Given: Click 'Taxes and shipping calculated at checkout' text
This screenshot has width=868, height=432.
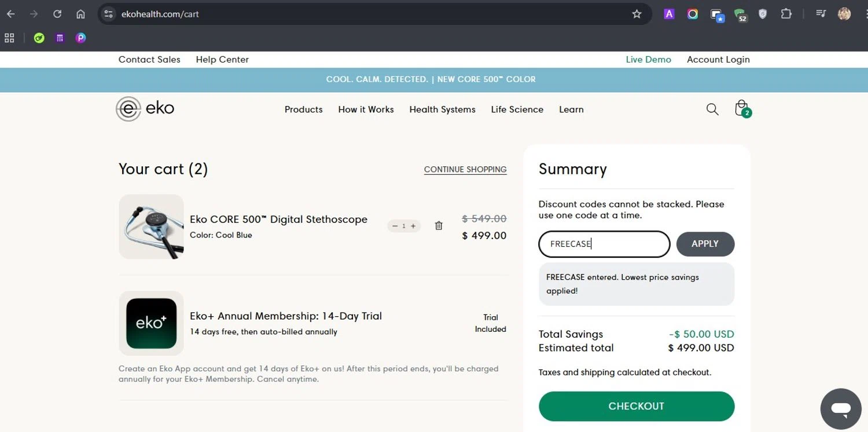Looking at the screenshot, I should (625, 372).
